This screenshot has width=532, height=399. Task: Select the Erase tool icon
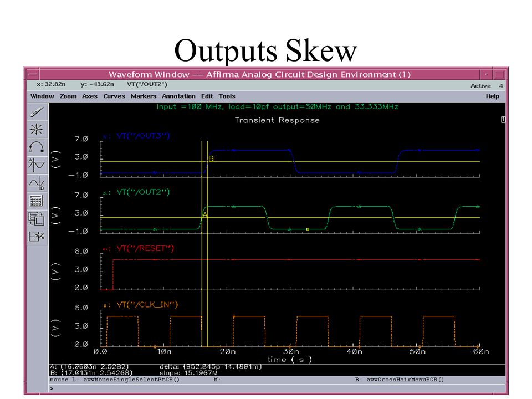(37, 111)
